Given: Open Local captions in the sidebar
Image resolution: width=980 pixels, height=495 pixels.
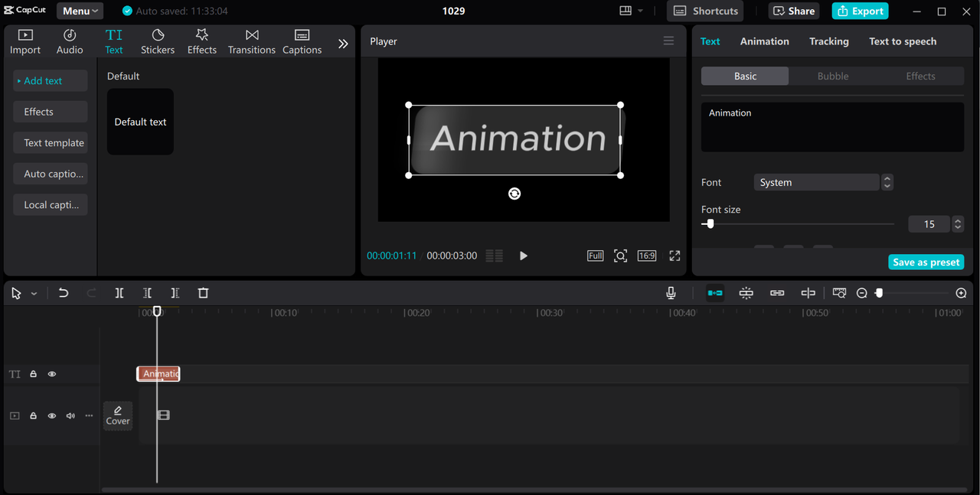Looking at the screenshot, I should (x=50, y=204).
